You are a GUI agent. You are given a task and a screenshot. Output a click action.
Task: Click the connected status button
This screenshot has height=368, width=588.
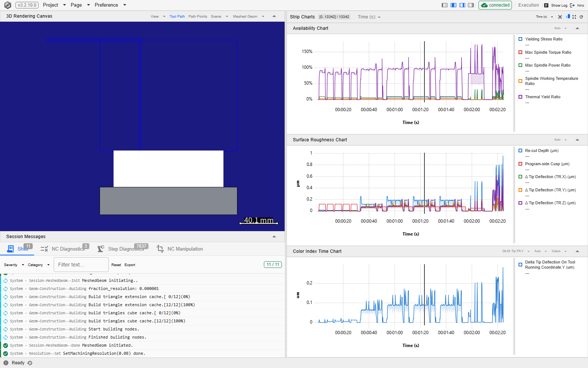click(x=495, y=5)
